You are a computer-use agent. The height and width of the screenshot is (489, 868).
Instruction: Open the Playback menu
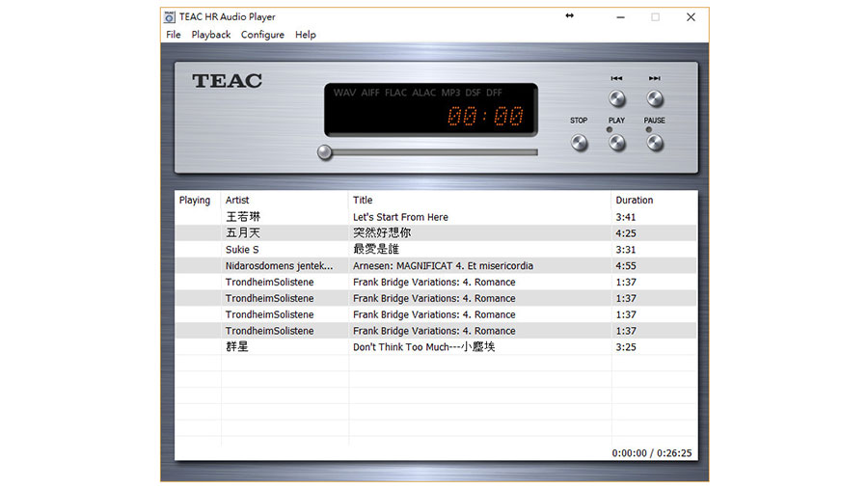[x=211, y=35]
